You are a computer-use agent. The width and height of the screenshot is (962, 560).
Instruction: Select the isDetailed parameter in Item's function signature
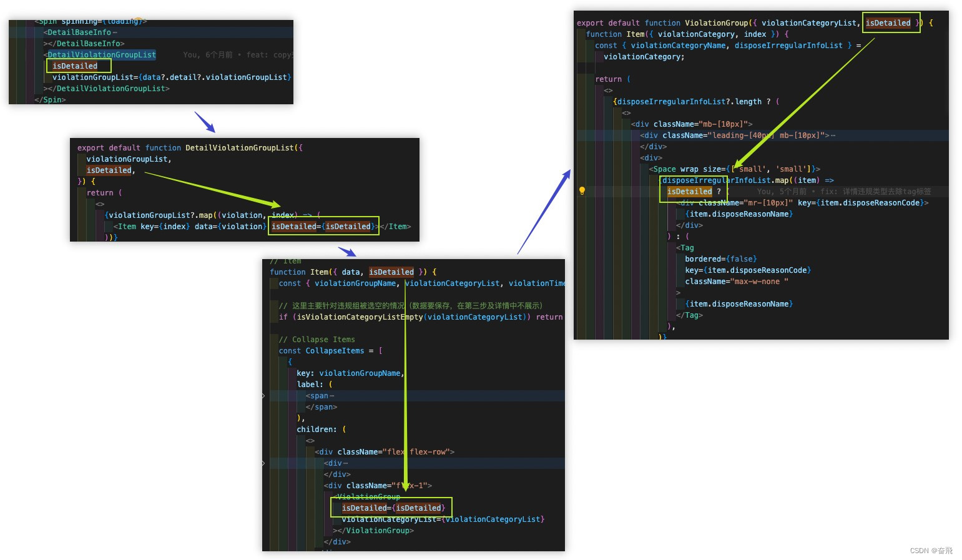tap(391, 272)
